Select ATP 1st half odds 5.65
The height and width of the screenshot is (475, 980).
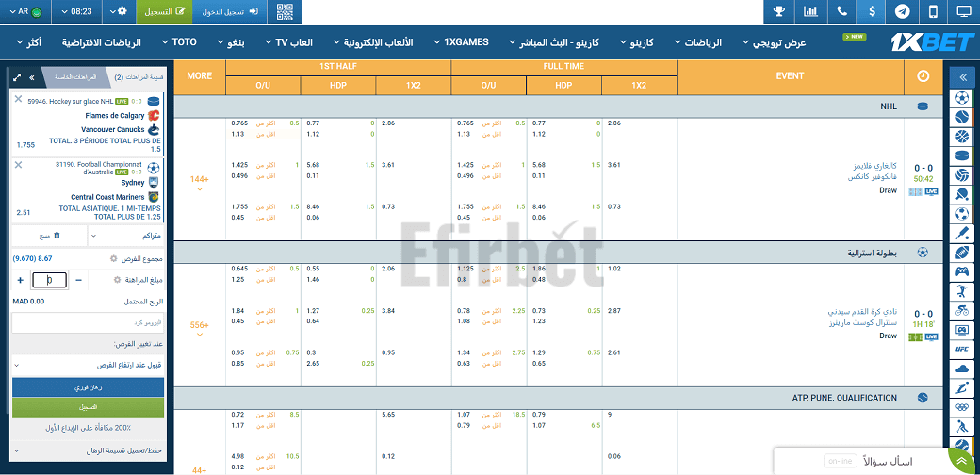click(x=389, y=415)
